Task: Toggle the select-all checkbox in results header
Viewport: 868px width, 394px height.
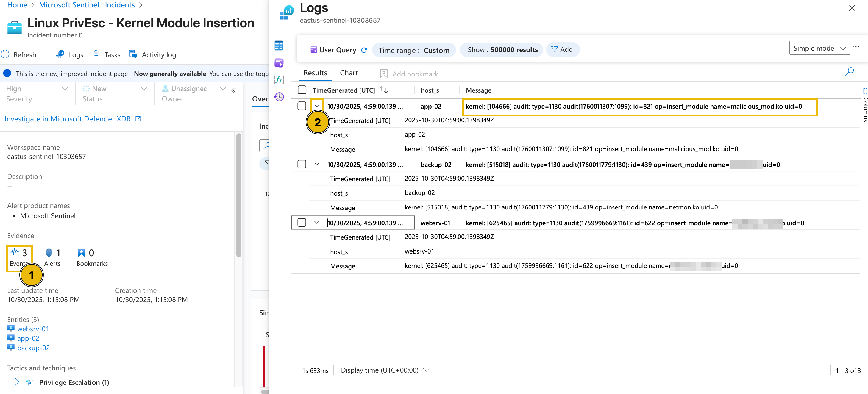Action: point(302,90)
